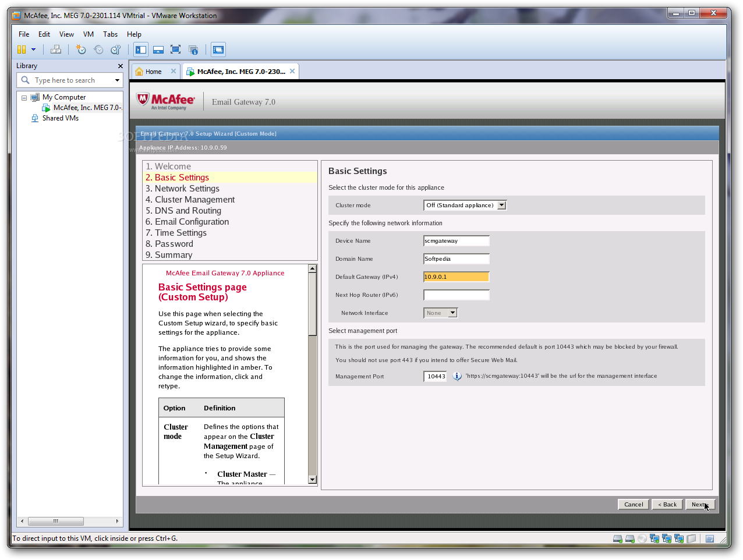The height and width of the screenshot is (560, 743).
Task: Switch to Unity mode
Action: tap(193, 49)
